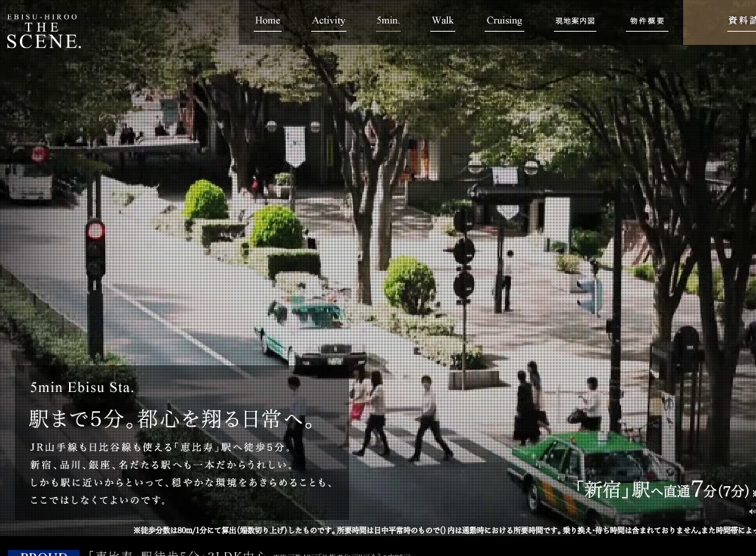Open the Walk section
Screen dimensions: 756x556
(443, 21)
